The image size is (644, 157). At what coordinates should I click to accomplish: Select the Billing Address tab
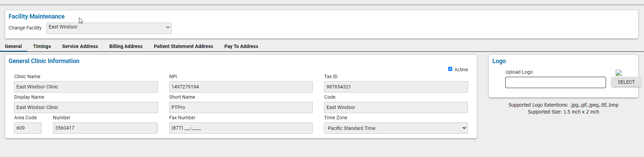(x=126, y=46)
